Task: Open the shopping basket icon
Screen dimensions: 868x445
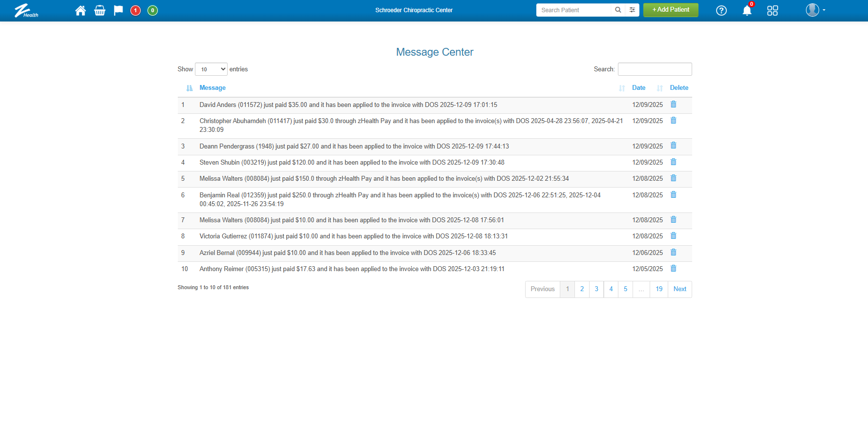Action: 100,10
